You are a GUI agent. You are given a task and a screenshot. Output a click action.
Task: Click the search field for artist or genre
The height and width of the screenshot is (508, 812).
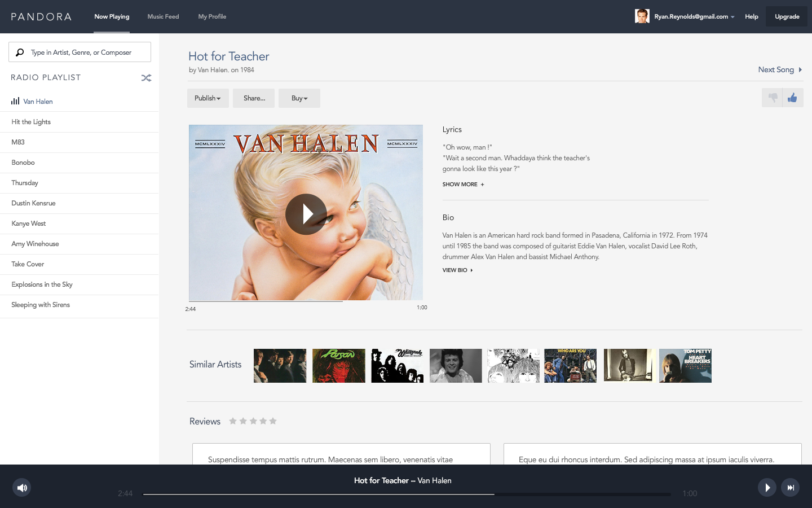coord(80,52)
